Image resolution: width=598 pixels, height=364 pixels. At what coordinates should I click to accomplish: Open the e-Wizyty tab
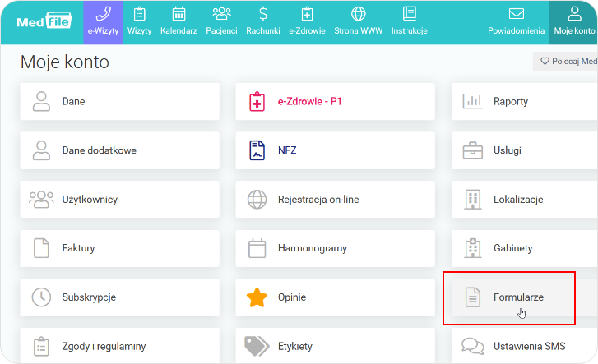point(103,22)
